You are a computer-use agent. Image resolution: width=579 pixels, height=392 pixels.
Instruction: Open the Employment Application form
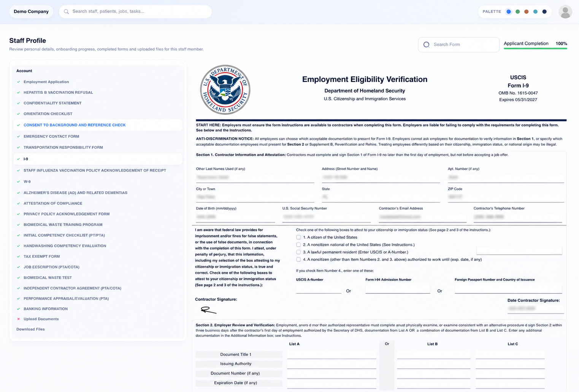(46, 82)
